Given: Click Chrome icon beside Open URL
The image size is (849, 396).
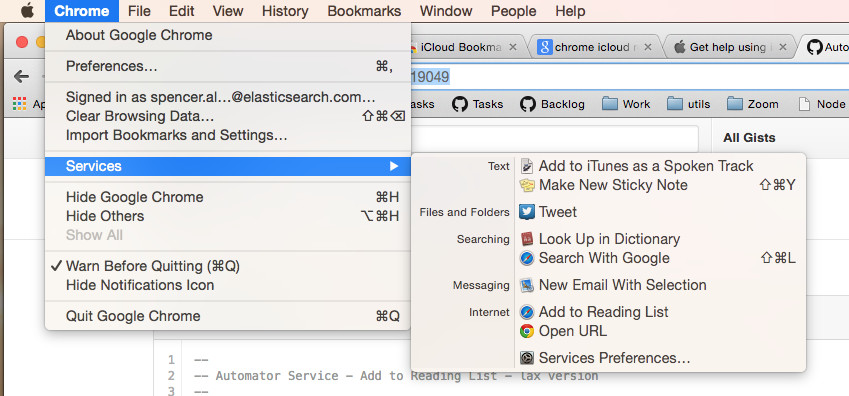Looking at the screenshot, I should (x=527, y=331).
